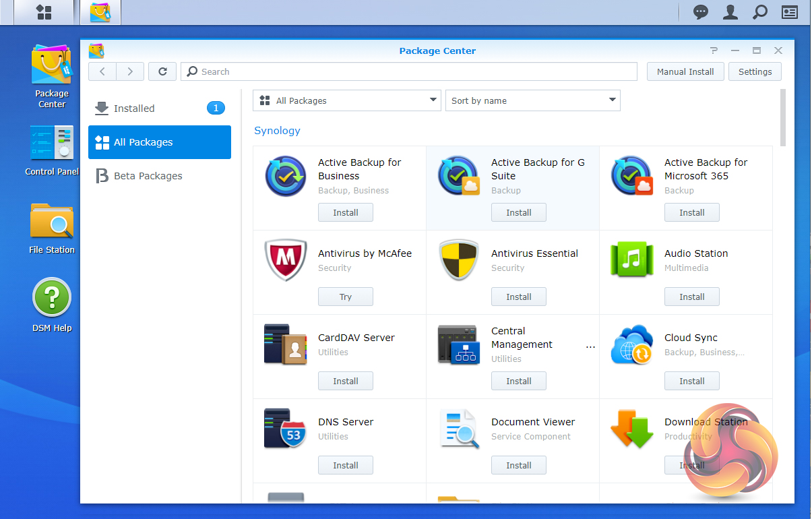This screenshot has width=812, height=519.
Task: Click the Document Viewer icon
Action: coord(459,429)
